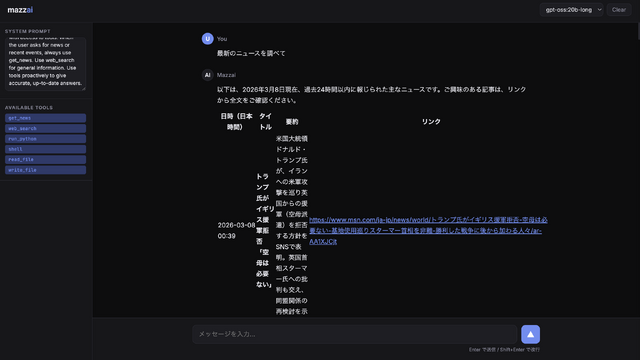
Task: Click the summary cell starting 米国大統領
Action: 292,225
